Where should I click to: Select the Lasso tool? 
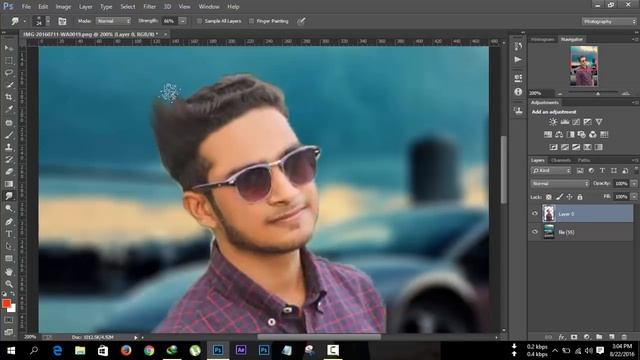9,73
